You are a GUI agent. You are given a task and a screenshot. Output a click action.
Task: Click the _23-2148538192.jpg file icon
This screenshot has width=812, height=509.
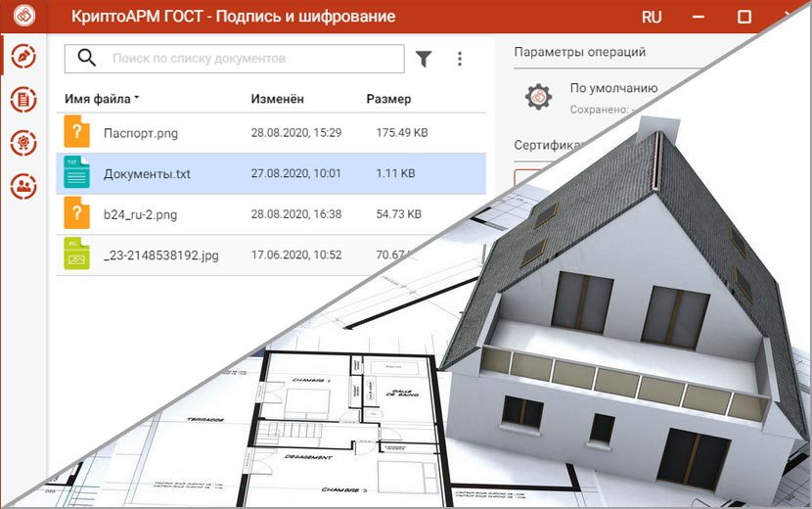pos(76,254)
